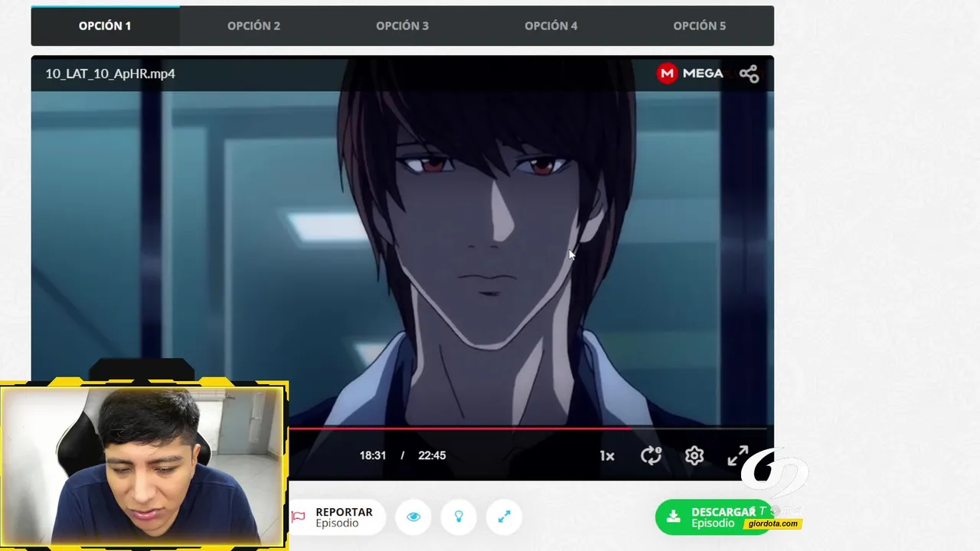Change playback speed with the 1x control

(606, 455)
